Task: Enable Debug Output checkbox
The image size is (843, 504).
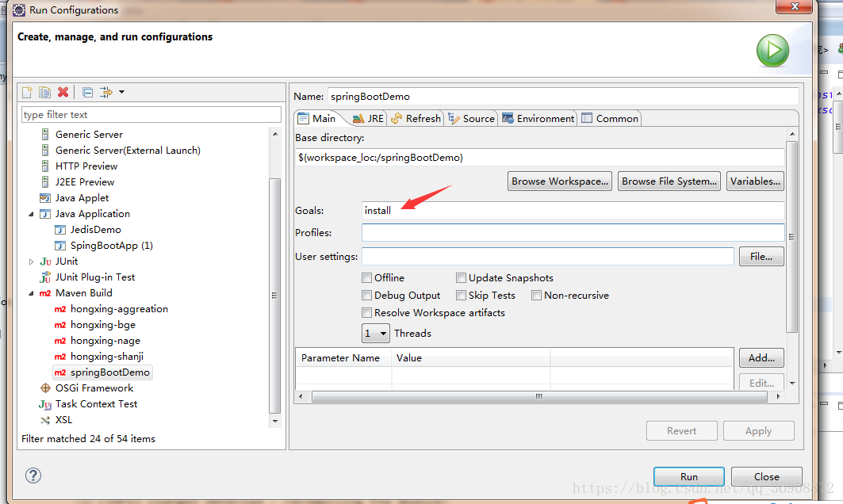Action: pyautogui.click(x=366, y=296)
